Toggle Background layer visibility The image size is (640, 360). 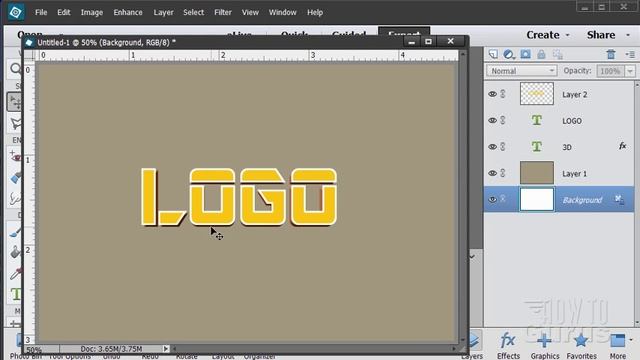point(492,200)
